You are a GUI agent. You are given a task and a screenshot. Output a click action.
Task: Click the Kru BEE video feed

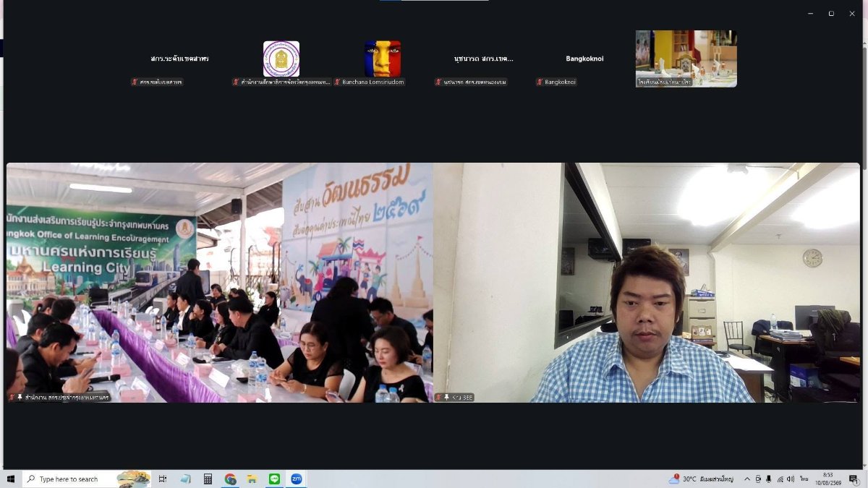[647, 283]
